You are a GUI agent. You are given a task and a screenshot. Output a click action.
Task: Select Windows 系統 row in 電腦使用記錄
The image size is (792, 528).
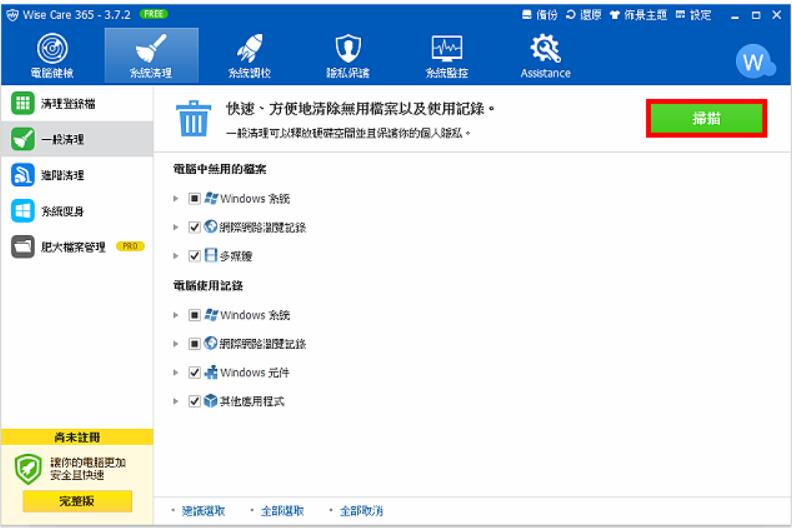coord(247,315)
